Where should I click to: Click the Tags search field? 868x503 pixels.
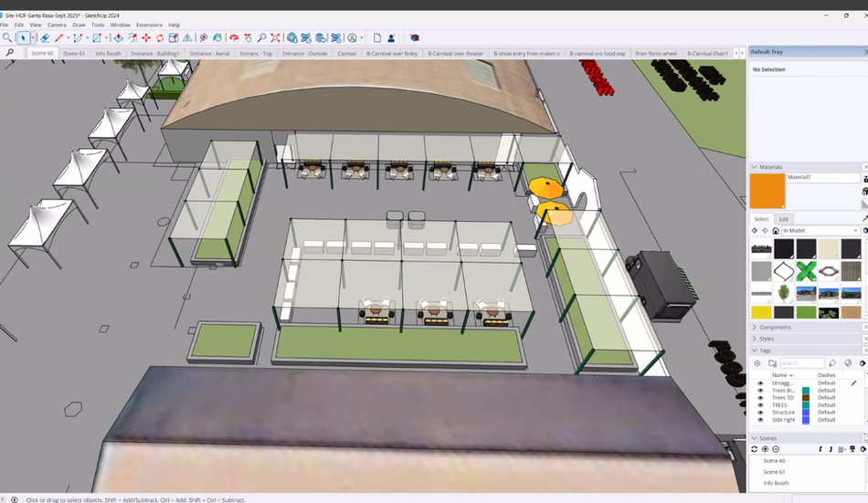(802, 363)
